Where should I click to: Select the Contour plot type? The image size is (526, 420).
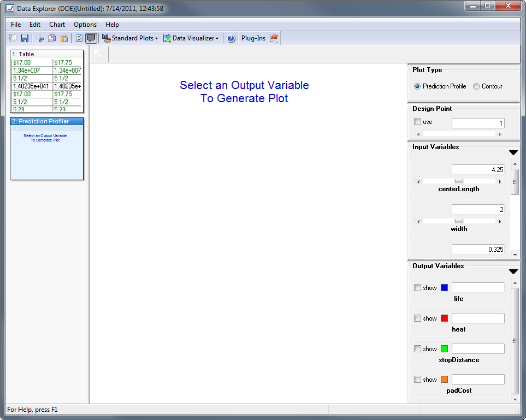[476, 86]
